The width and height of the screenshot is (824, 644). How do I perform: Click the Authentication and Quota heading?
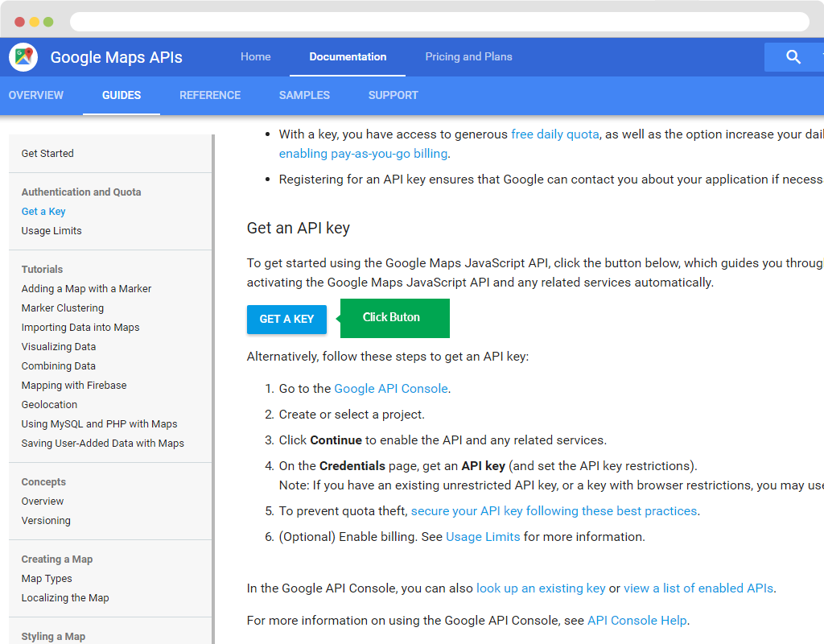tap(81, 192)
